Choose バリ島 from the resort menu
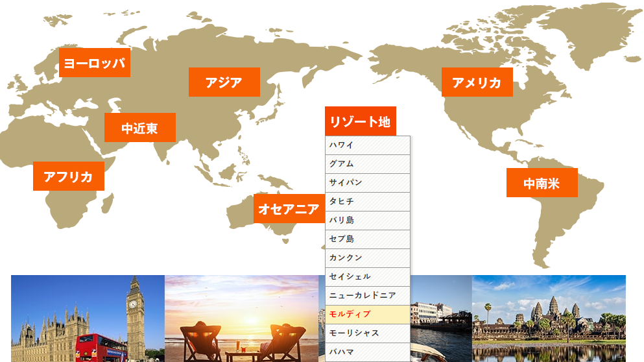The width and height of the screenshot is (644, 362). [367, 220]
